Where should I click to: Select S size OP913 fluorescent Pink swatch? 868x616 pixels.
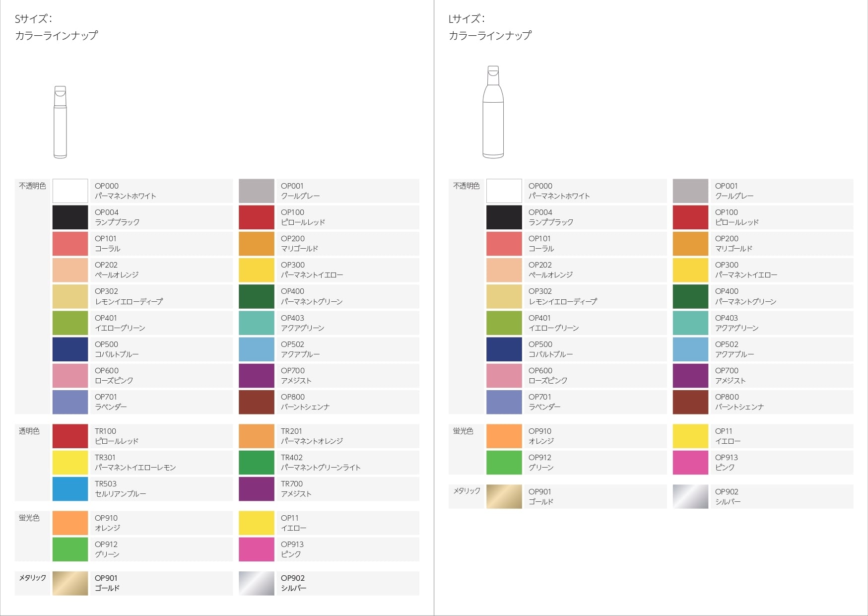click(x=256, y=549)
